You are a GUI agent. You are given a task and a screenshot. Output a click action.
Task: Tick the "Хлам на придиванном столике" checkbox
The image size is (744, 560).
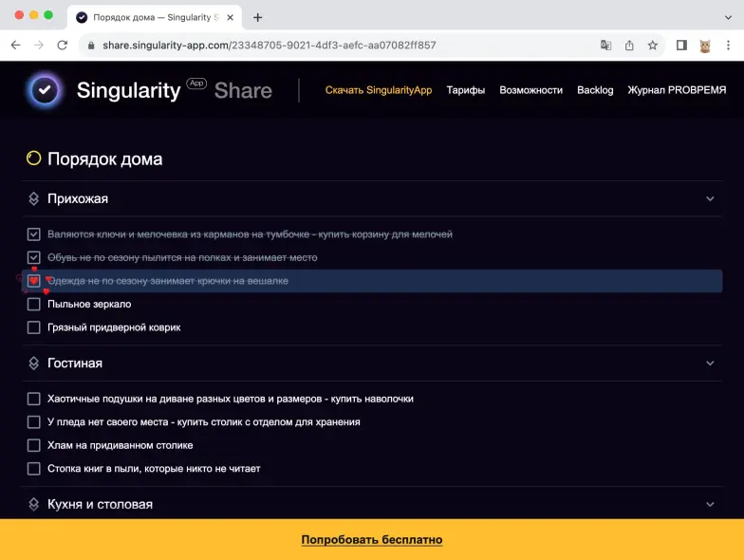(34, 445)
